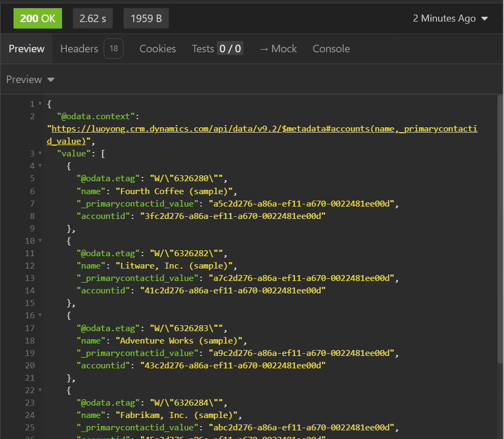Collapse the object at line 4
504x439 pixels.
pyautogui.click(x=40, y=166)
